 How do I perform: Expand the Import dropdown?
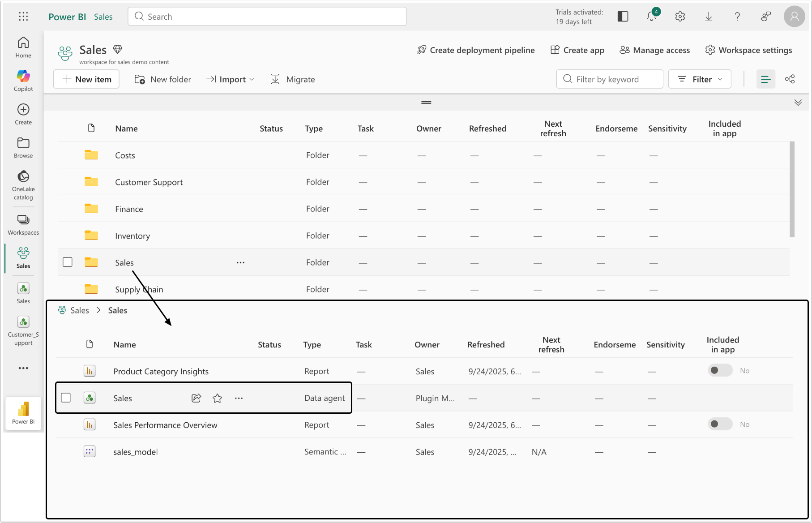[x=231, y=79]
